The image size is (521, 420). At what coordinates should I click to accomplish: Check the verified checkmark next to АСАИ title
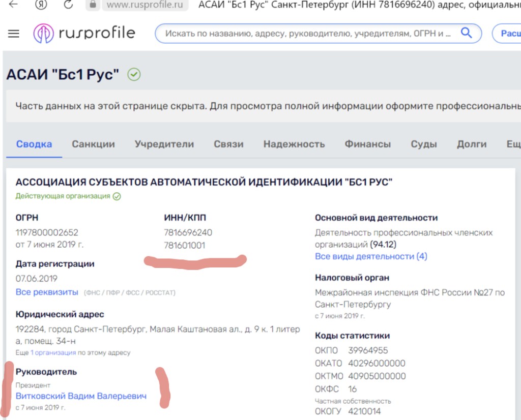point(134,74)
